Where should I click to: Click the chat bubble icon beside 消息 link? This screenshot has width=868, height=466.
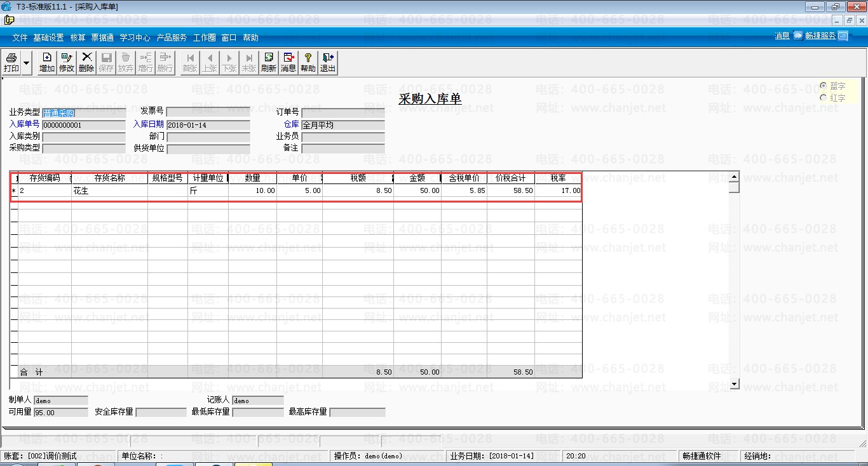tap(798, 36)
